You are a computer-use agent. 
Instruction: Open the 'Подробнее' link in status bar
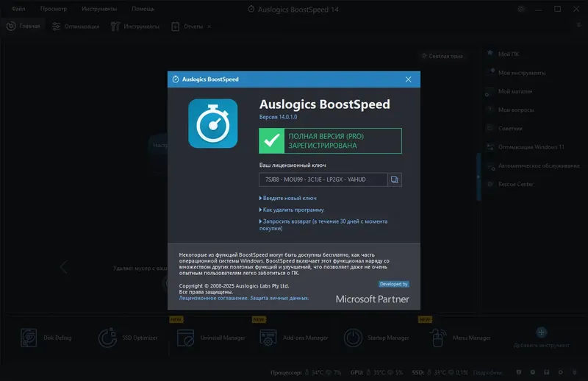point(487,373)
